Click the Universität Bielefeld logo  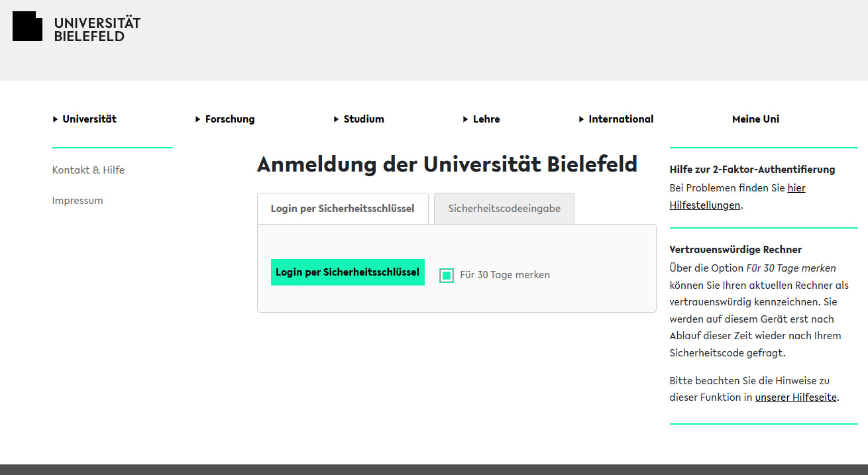coord(77,26)
